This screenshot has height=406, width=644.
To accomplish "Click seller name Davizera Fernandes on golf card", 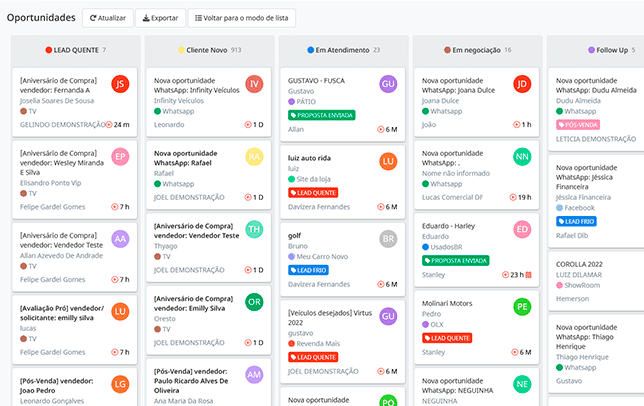I will click(x=319, y=284).
